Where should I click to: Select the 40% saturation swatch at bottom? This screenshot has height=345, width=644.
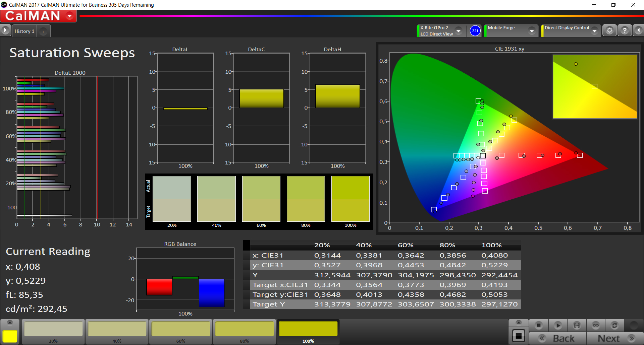pos(117,332)
